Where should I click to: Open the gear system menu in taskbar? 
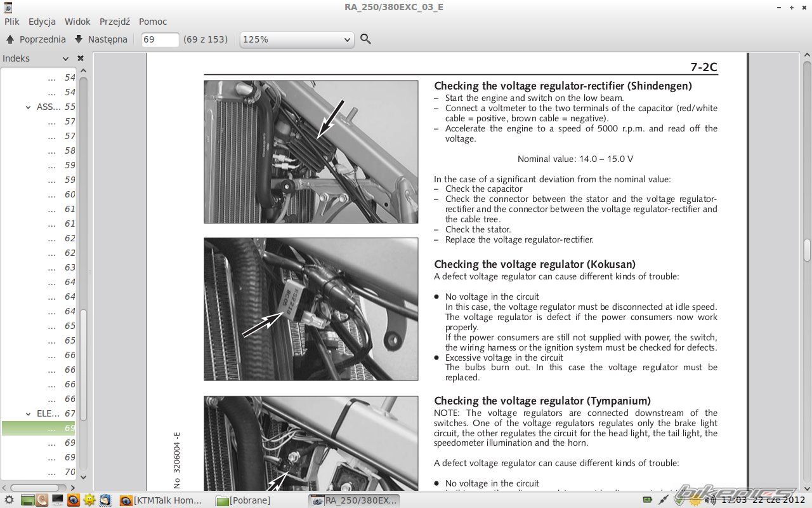9,500
